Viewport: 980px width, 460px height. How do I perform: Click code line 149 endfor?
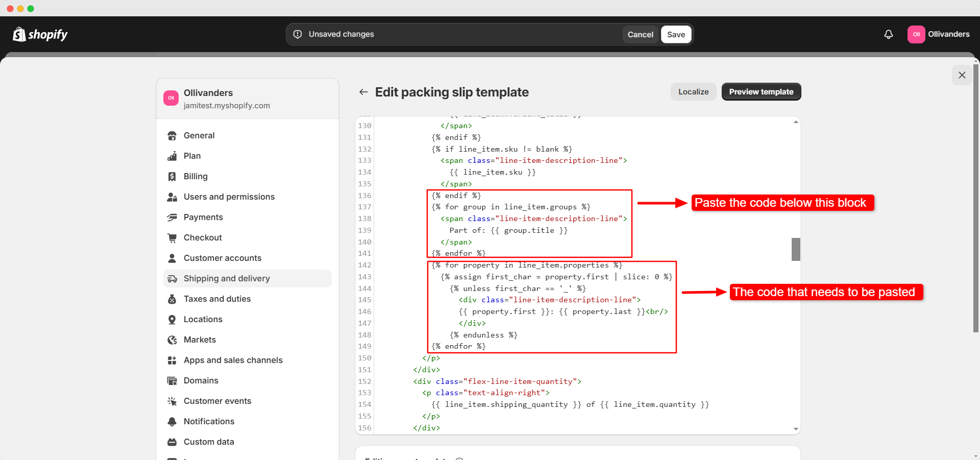click(458, 346)
